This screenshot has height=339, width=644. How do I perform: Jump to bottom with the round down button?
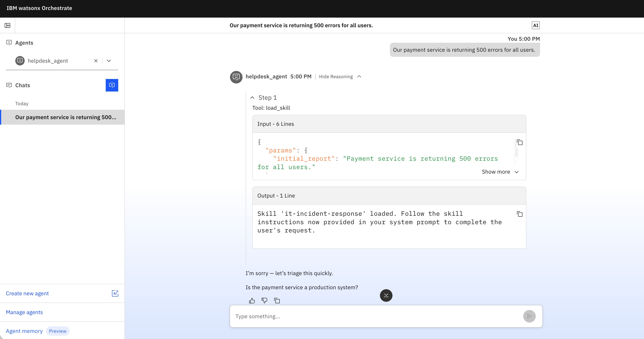[386, 295]
